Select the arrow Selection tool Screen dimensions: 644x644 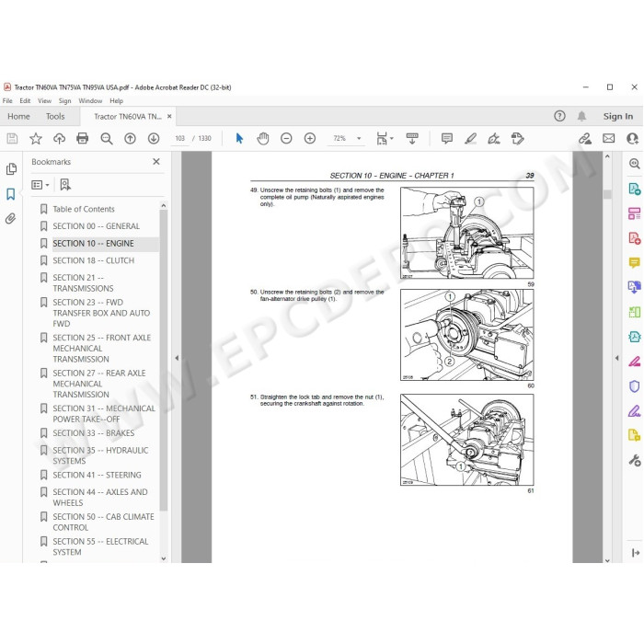pos(239,138)
